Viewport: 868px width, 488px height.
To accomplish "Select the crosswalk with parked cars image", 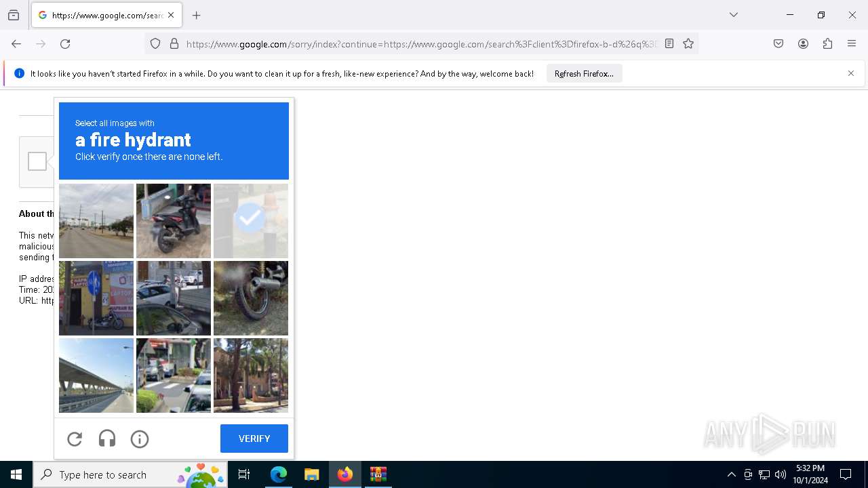I will [174, 375].
